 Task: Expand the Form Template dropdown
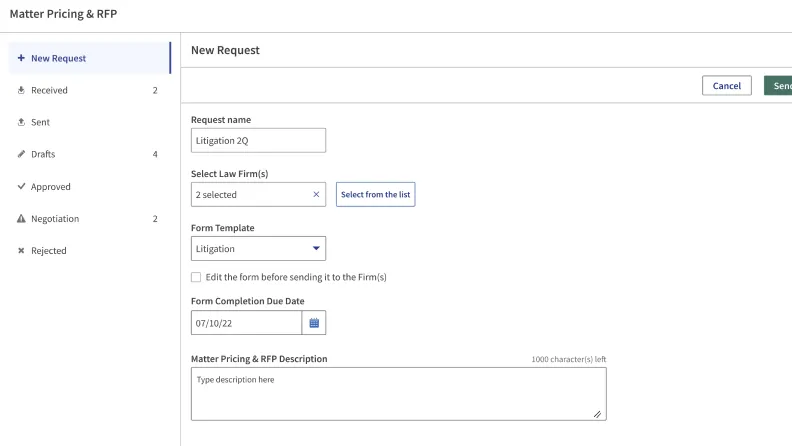317,249
